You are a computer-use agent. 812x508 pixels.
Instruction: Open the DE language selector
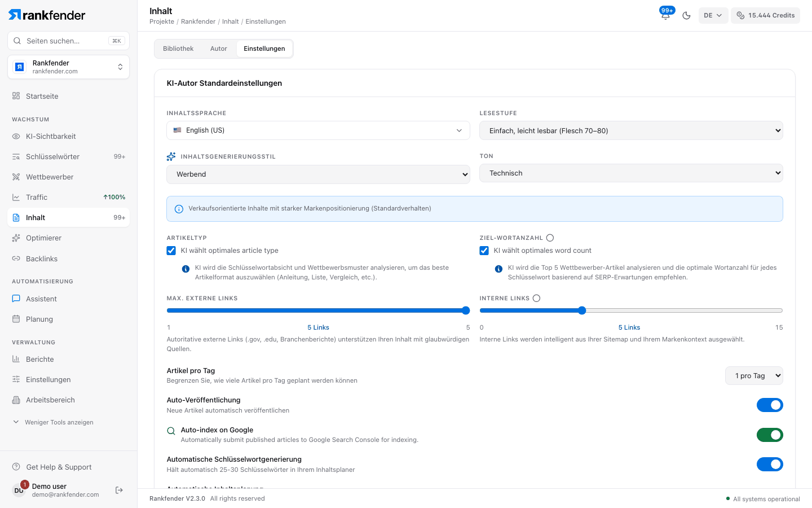coord(713,16)
